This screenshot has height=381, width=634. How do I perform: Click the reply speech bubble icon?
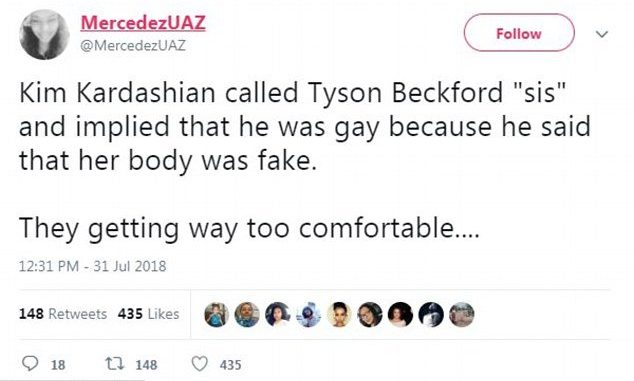30,363
